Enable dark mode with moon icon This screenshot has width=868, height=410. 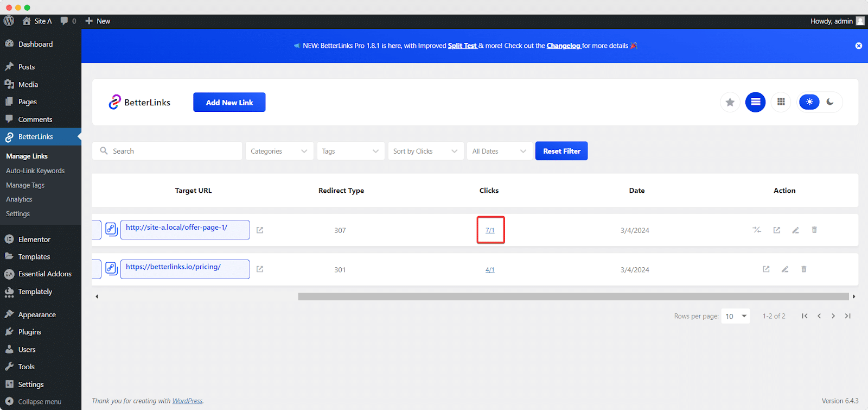(830, 102)
